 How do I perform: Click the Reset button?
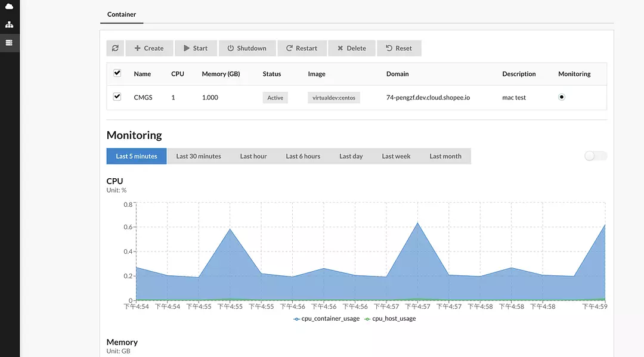pos(399,48)
